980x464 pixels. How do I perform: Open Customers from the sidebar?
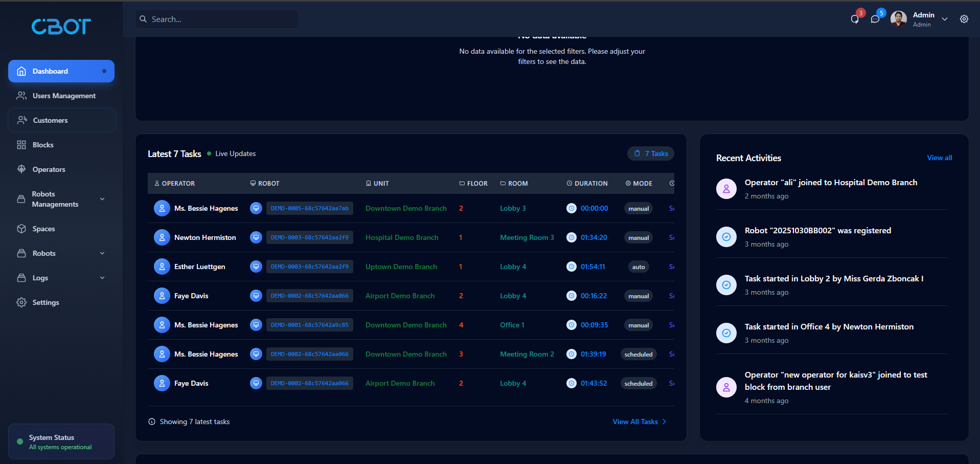[50, 120]
